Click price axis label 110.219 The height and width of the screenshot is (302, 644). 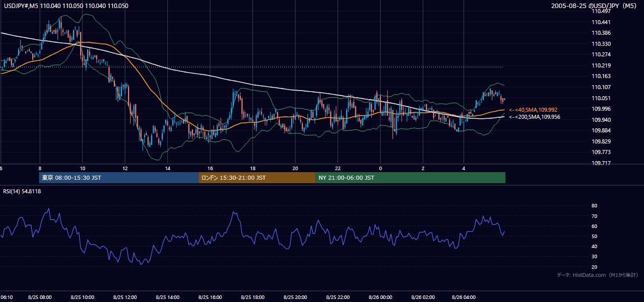point(601,65)
